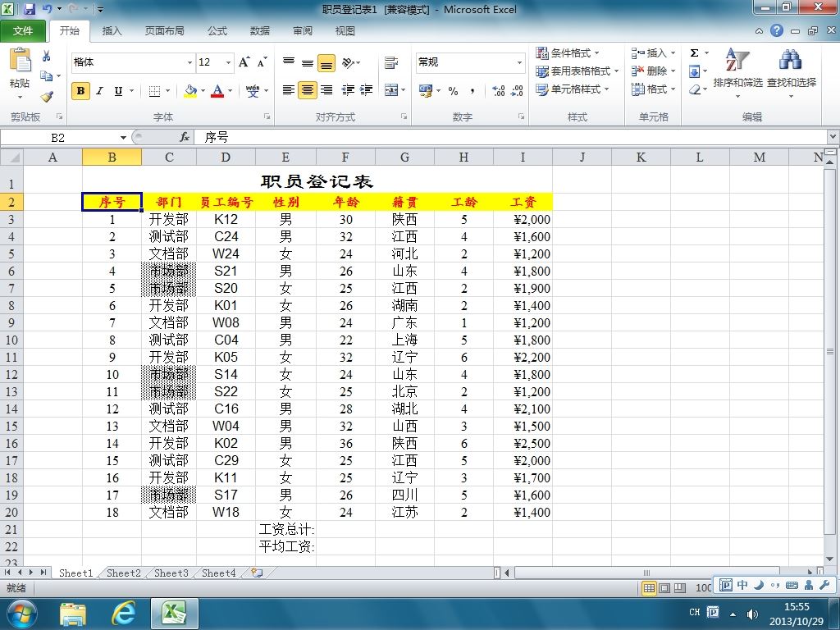Increase the cell indent

367,90
